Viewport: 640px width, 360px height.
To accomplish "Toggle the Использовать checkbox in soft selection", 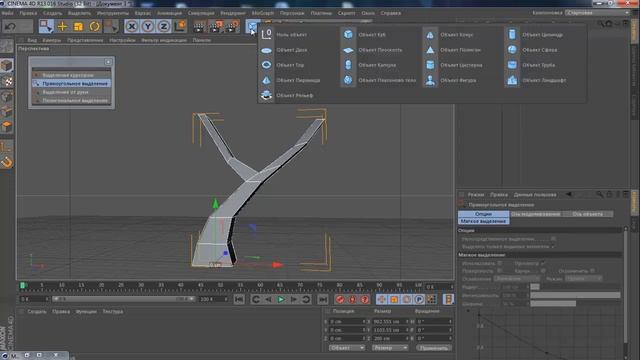I will (x=500, y=263).
